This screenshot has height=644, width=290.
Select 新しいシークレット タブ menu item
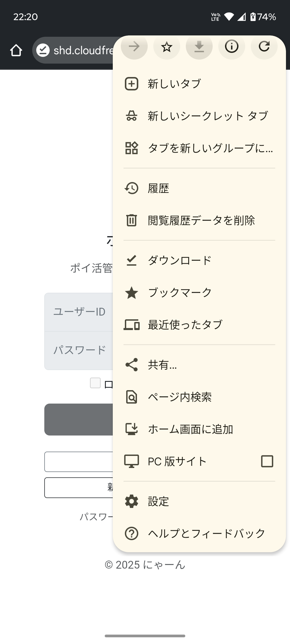(207, 116)
